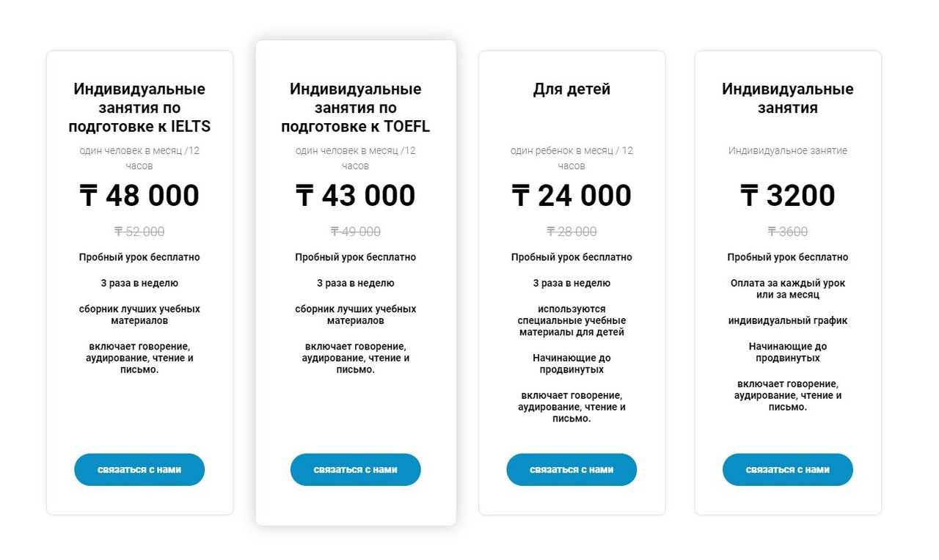939x560 pixels.
Task: Click the 'индивидуальный график' feature text
Action: tap(788, 321)
